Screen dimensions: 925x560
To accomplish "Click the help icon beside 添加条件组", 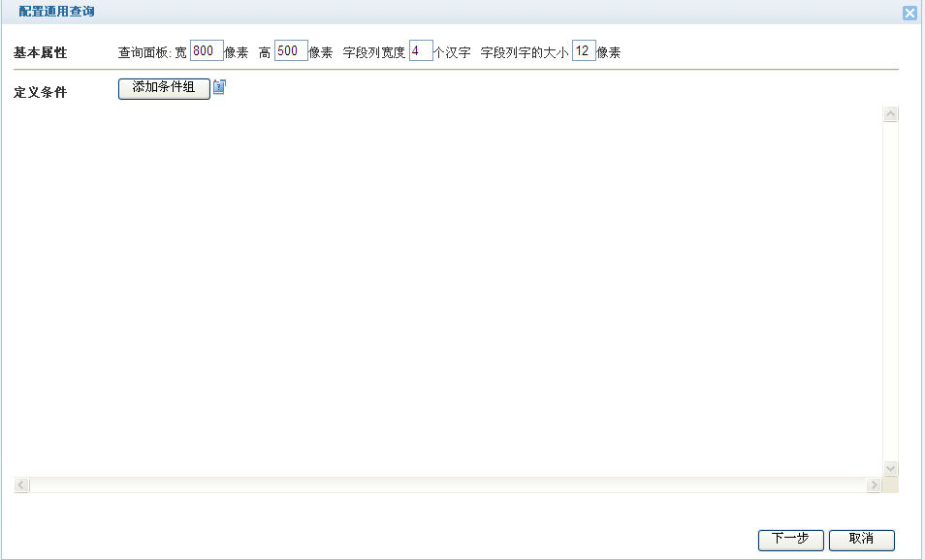I will click(x=219, y=87).
